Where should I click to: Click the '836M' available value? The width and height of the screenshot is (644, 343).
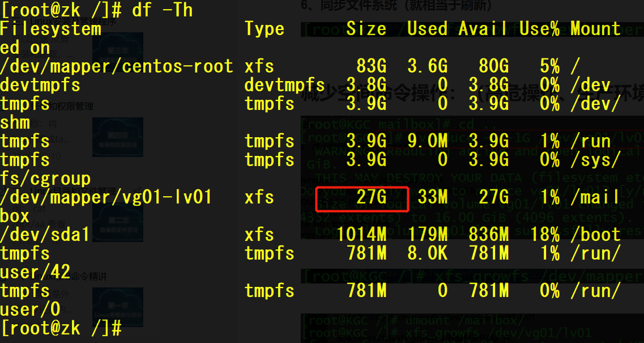click(488, 235)
